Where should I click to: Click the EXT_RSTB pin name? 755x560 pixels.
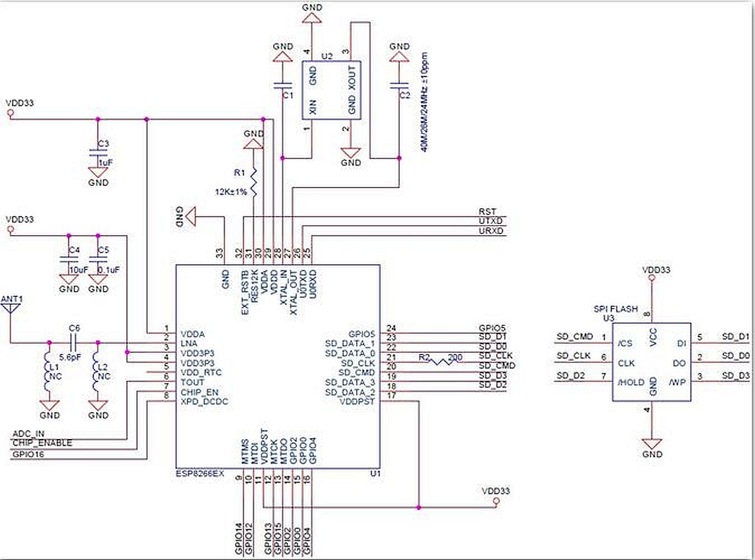click(245, 292)
